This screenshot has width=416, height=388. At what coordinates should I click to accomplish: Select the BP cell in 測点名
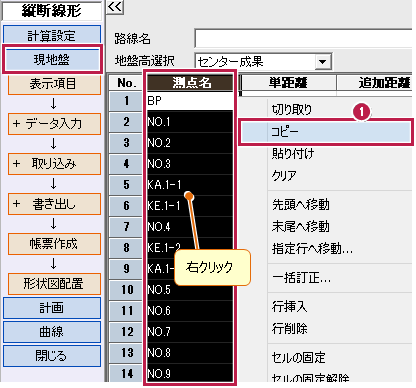tap(190, 101)
